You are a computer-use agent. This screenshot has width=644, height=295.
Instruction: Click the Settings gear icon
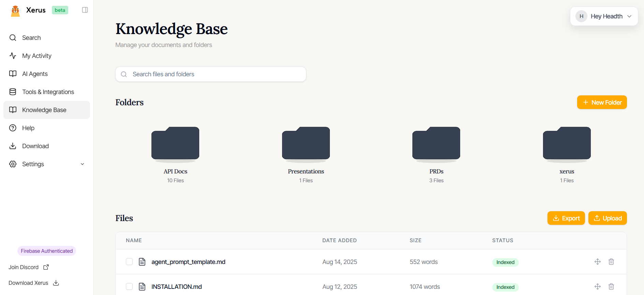(x=13, y=164)
